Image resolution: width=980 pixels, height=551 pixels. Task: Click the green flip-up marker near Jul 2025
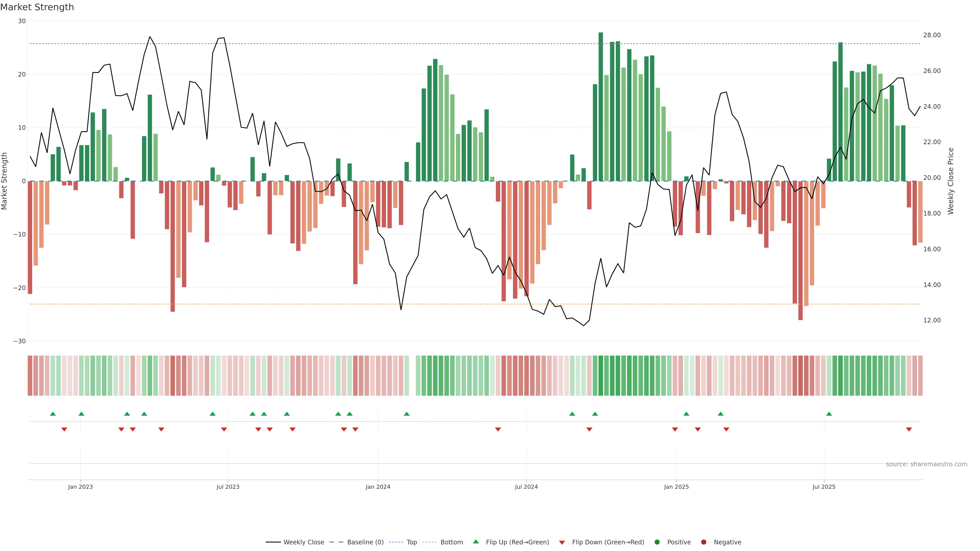[829, 414]
